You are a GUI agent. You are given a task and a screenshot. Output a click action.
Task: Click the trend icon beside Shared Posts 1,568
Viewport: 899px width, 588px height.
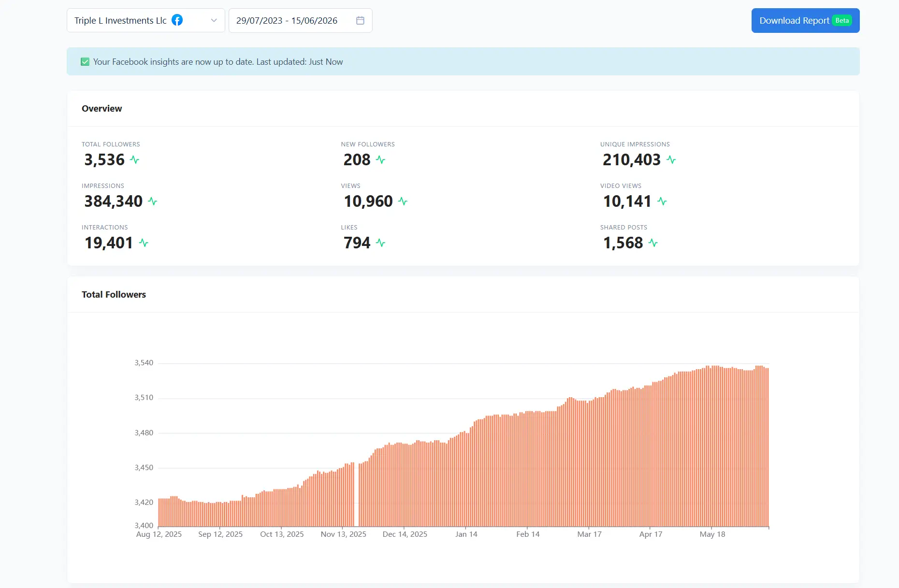click(x=653, y=243)
